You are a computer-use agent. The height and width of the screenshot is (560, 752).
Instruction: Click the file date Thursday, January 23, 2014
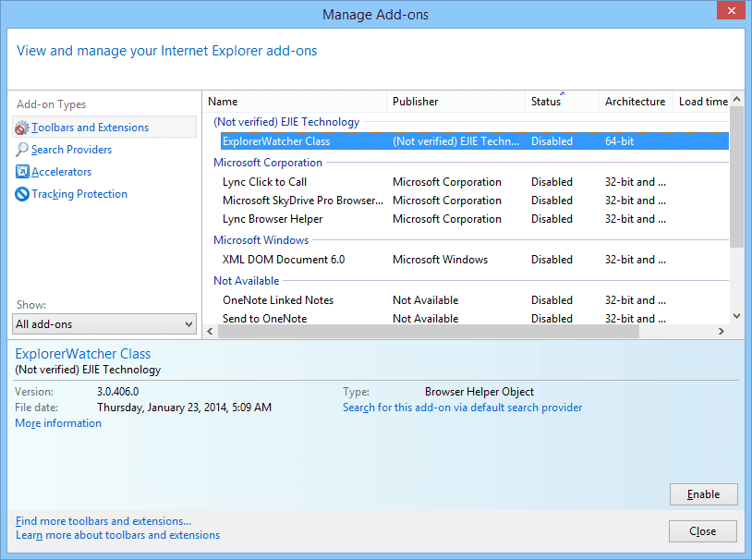(184, 408)
